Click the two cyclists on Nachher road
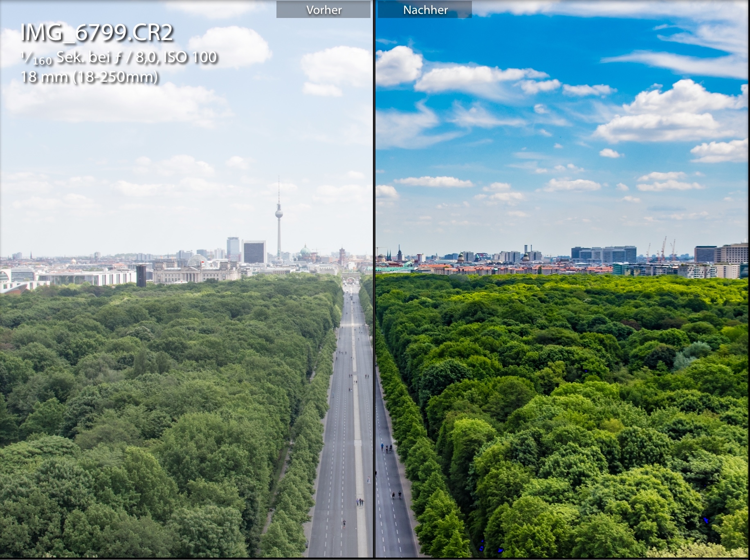This screenshot has height=560, width=750. (396, 495)
